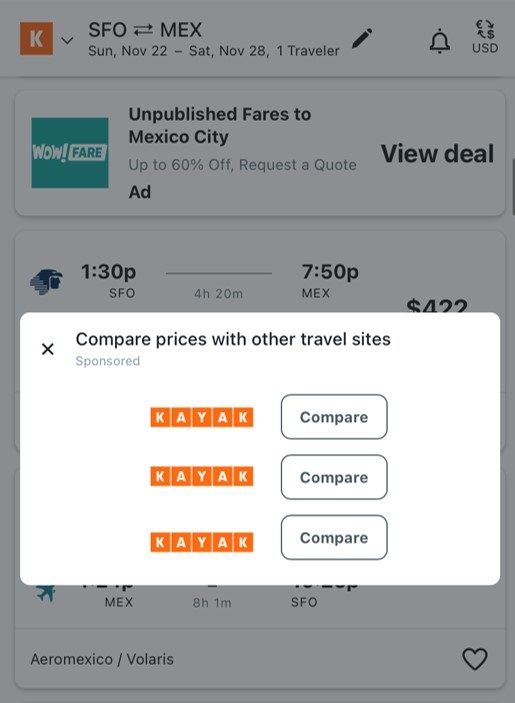Screen dimensions: 515x703
Task: Tap the third KAYAK logo
Action: tap(202, 542)
